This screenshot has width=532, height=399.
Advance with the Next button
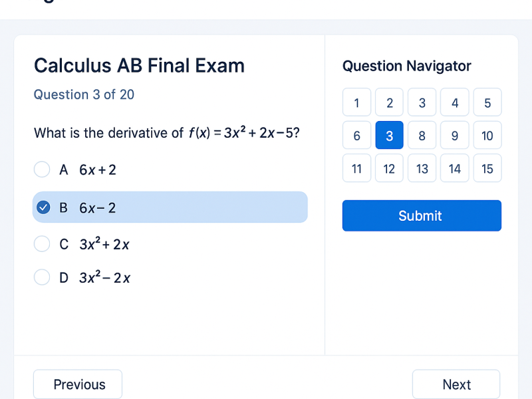456,384
